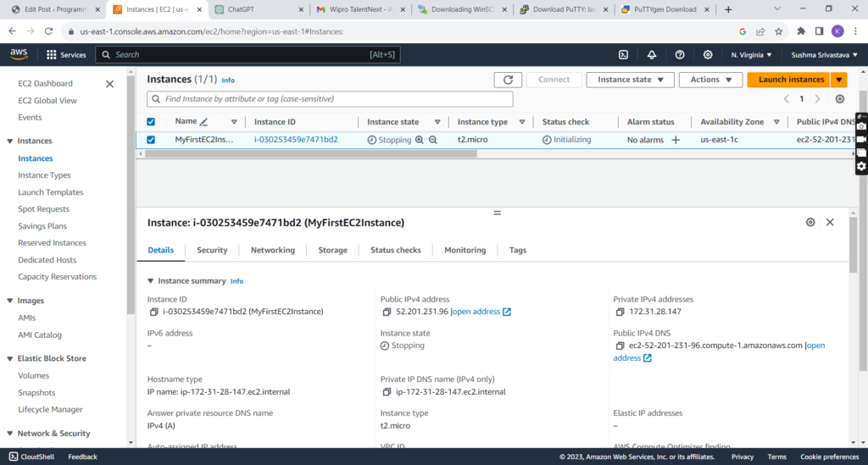Collapse the Instance summary section
Image resolution: width=868 pixels, height=465 pixels.
point(151,281)
